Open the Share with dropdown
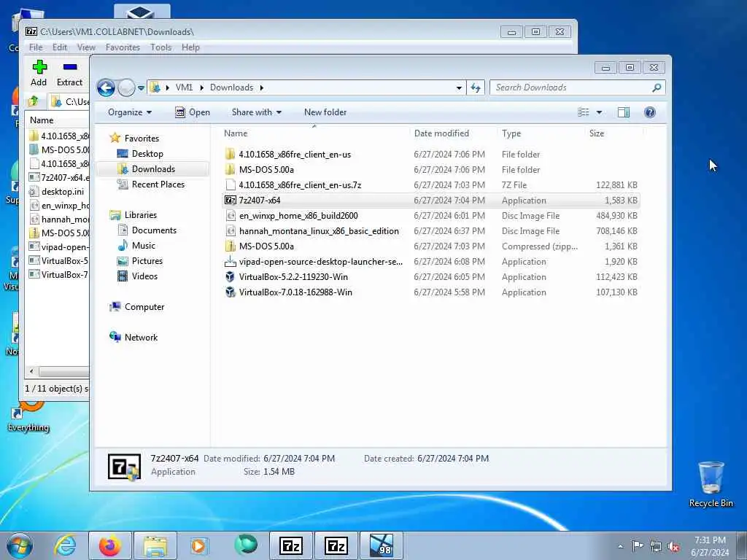This screenshot has width=747, height=560. (x=256, y=112)
